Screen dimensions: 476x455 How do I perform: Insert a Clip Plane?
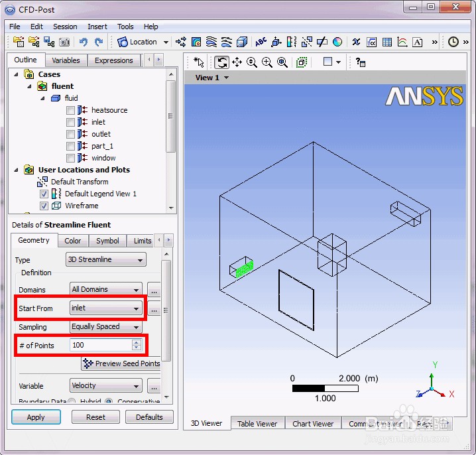click(x=322, y=42)
